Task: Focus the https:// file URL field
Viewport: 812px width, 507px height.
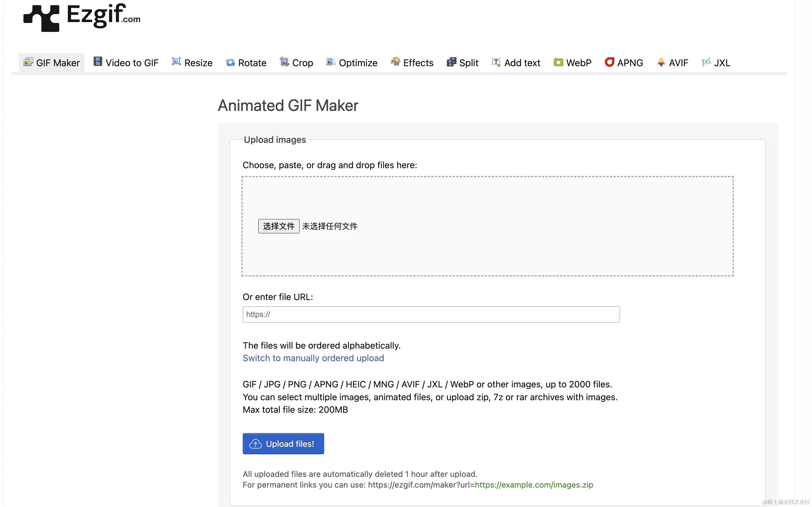Action: [x=431, y=314]
